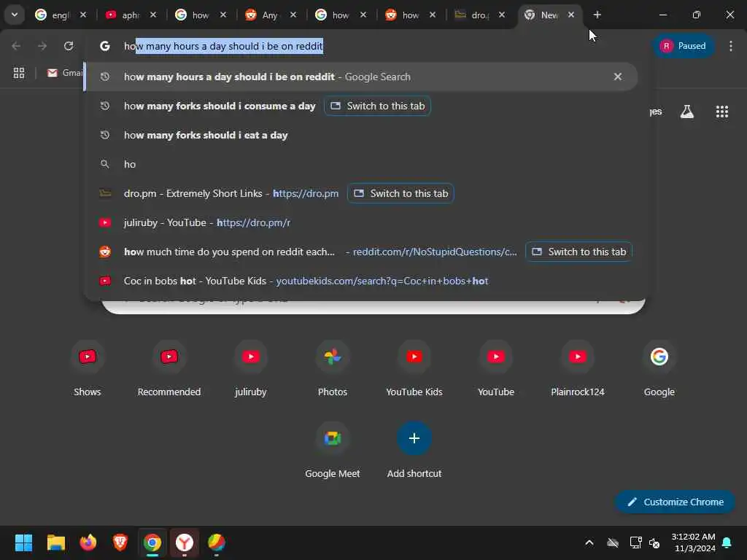Screen dimensions: 747x560
Task: Close the 'aphr' tab
Action: (153, 15)
